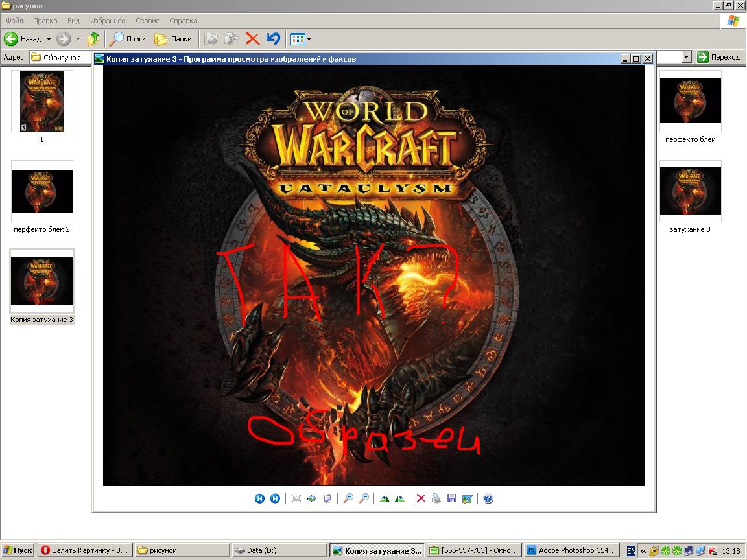Click EN language indicator
This screenshot has width=747, height=560.
coord(630,551)
